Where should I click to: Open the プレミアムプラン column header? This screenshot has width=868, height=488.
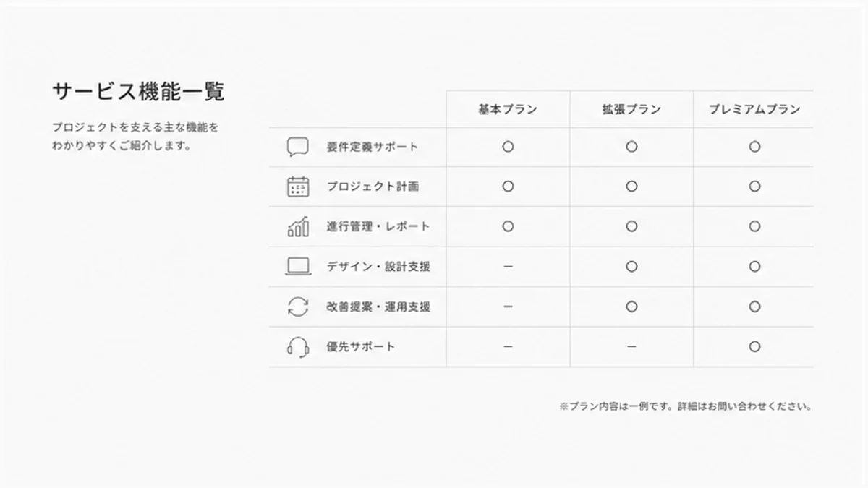pyautogui.click(x=754, y=110)
